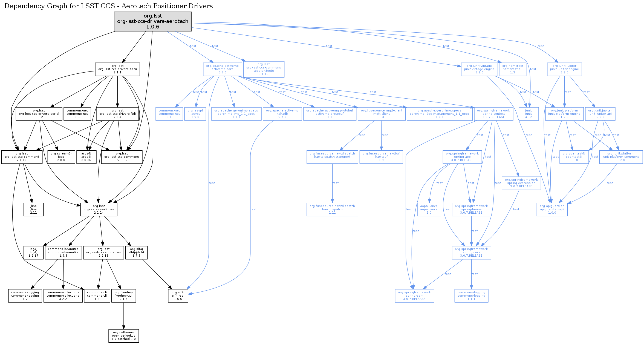The height and width of the screenshot is (344, 644).
Task: Select the apiguardian-api 1.0.0 node
Action: 552,210
